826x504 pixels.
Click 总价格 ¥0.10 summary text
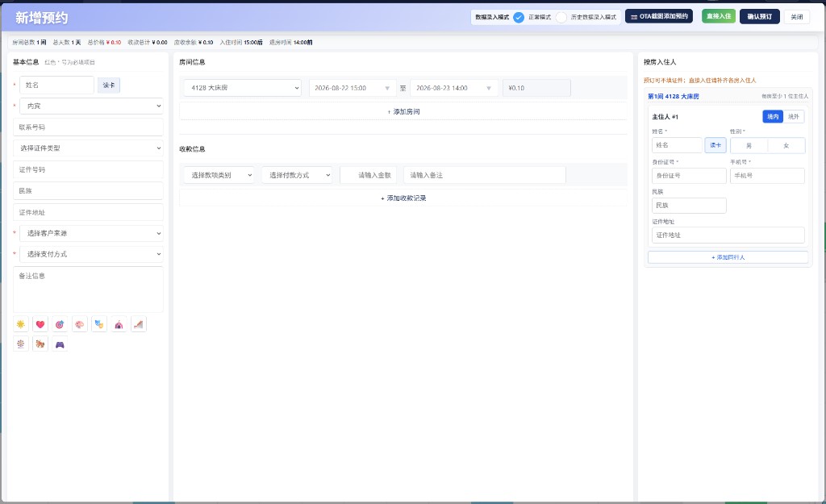coord(104,42)
